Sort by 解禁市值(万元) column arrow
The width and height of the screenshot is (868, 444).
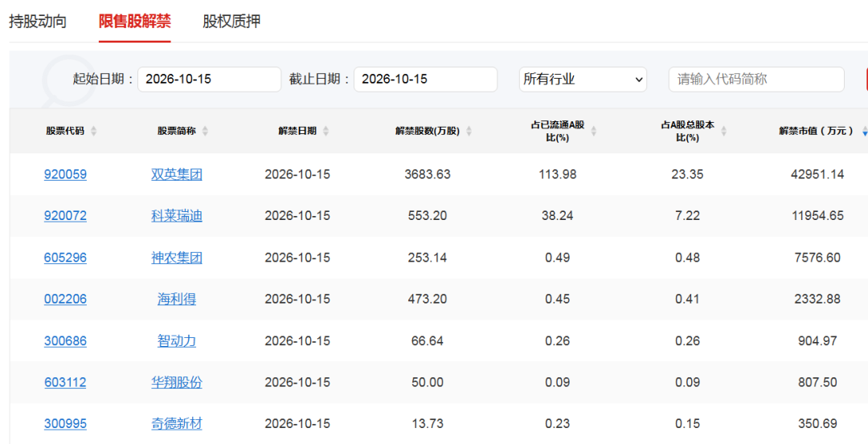pos(865,131)
